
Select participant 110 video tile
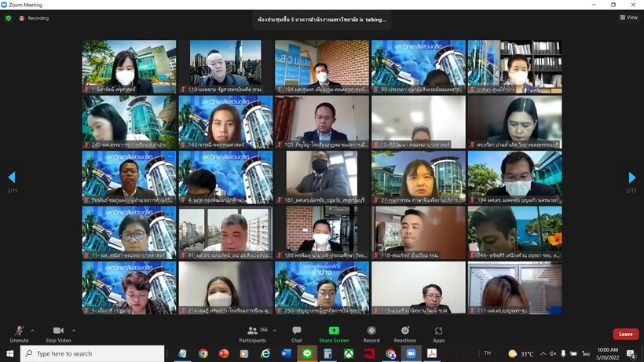point(225,67)
